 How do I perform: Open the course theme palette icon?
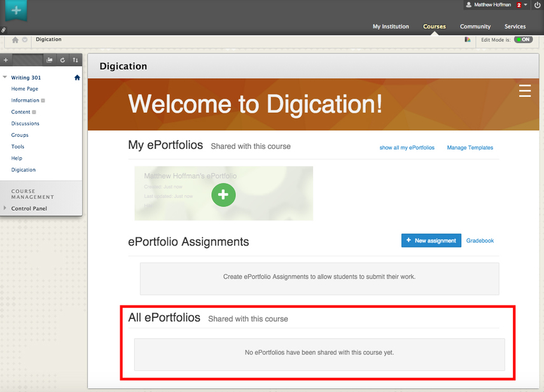(x=468, y=39)
